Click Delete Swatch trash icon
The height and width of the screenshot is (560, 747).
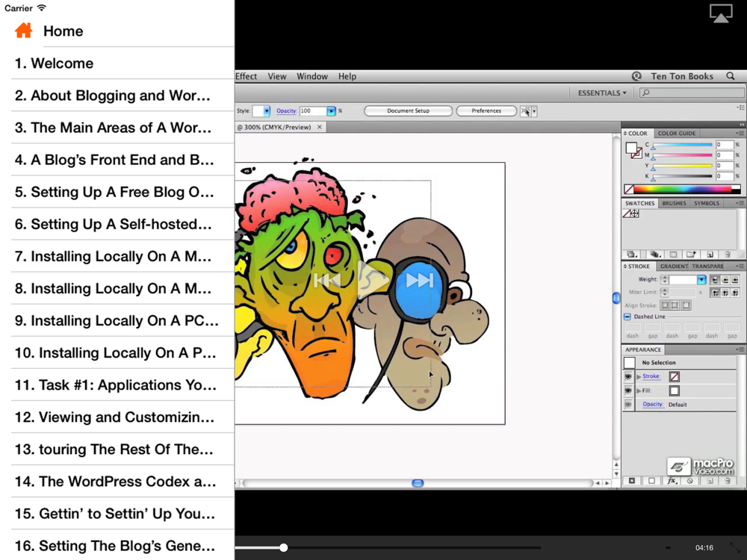[x=728, y=255]
